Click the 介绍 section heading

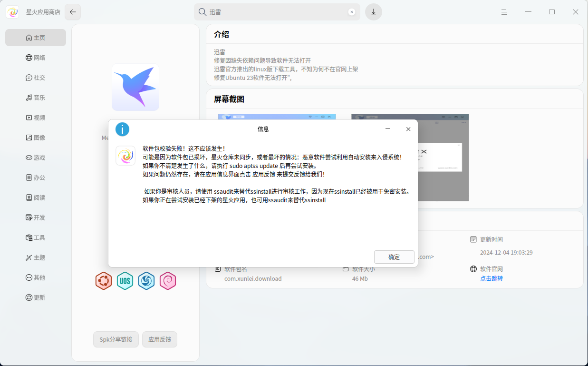[222, 34]
